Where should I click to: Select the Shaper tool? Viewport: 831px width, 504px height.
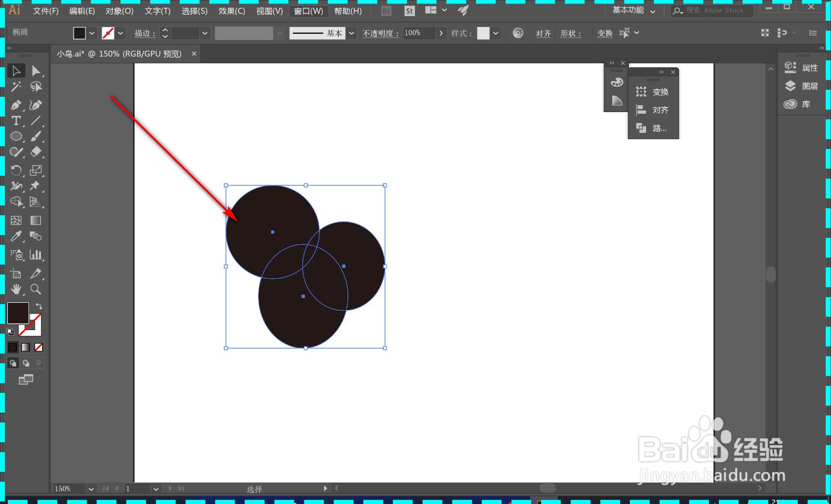point(16,152)
